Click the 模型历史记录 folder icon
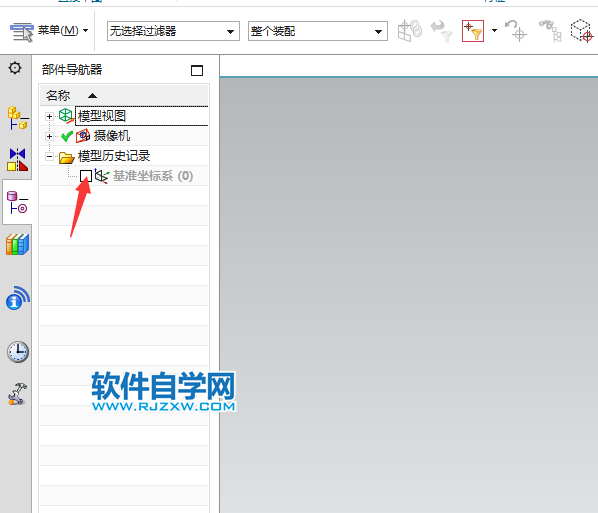The image size is (598, 513). pos(66,157)
